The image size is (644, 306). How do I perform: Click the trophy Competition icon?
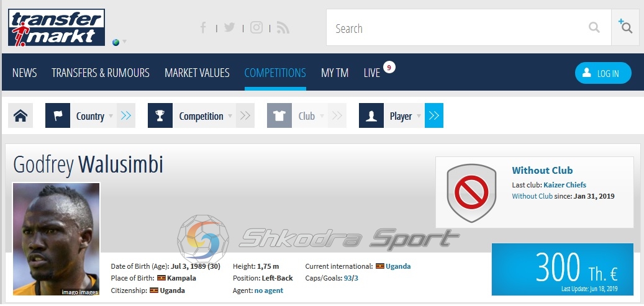point(160,116)
